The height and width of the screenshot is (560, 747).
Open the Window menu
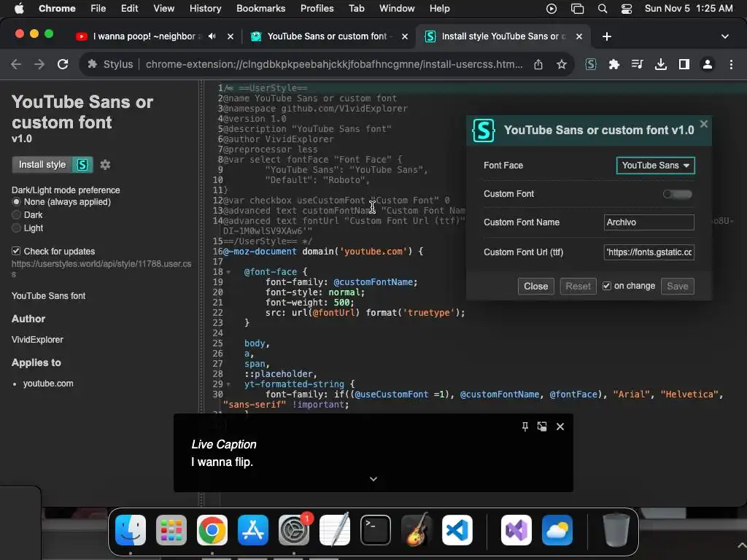tap(397, 9)
